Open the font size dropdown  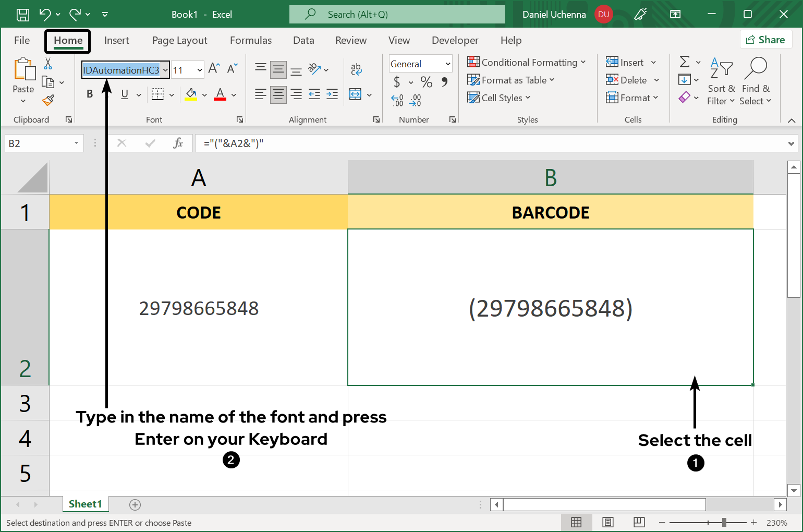(200, 69)
